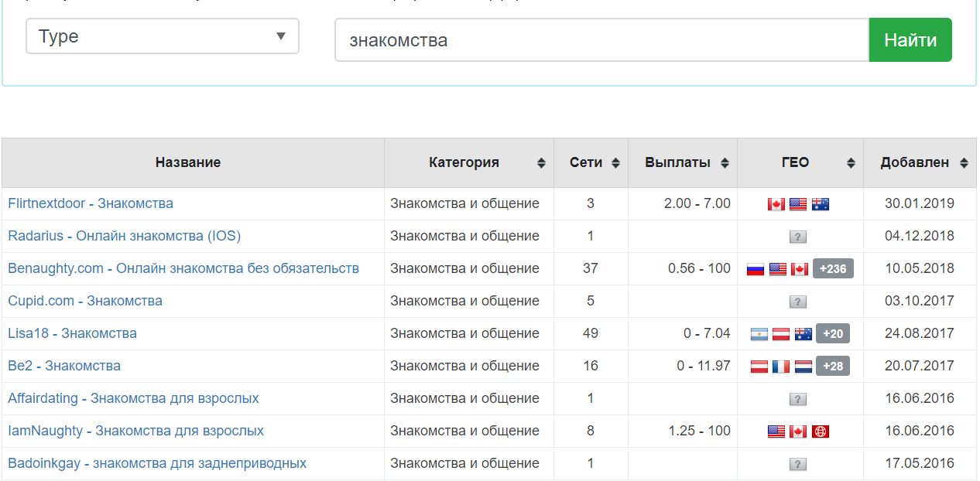Sort table by ГЕО column arrows

[x=851, y=163]
